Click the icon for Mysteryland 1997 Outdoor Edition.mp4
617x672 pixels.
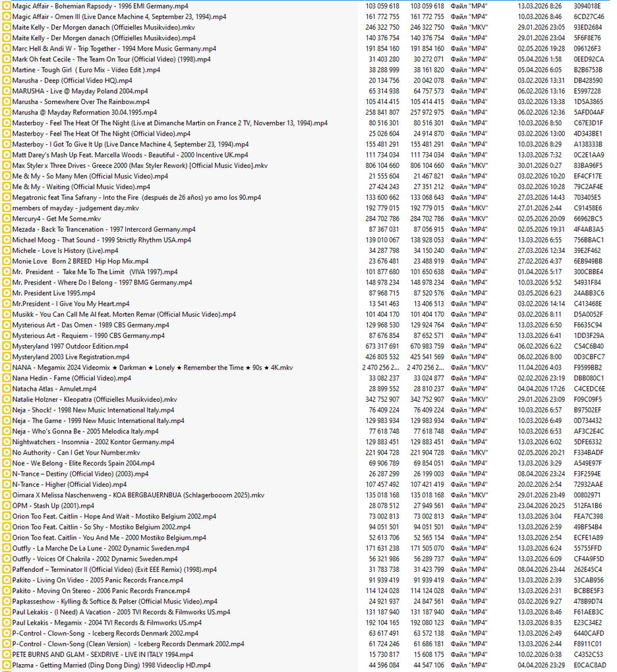point(7,347)
